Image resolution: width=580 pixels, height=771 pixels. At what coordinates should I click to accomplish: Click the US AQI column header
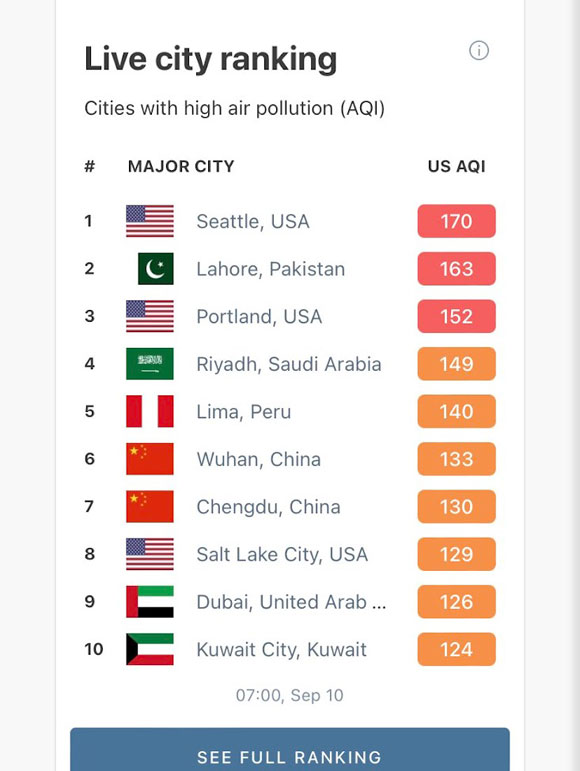tap(457, 166)
